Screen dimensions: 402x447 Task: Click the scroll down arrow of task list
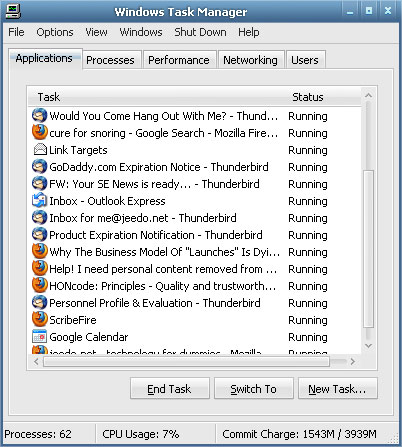[x=368, y=346]
